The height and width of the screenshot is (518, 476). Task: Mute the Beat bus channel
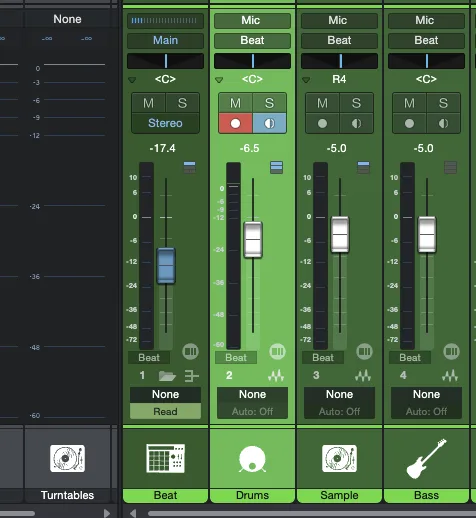click(148, 103)
